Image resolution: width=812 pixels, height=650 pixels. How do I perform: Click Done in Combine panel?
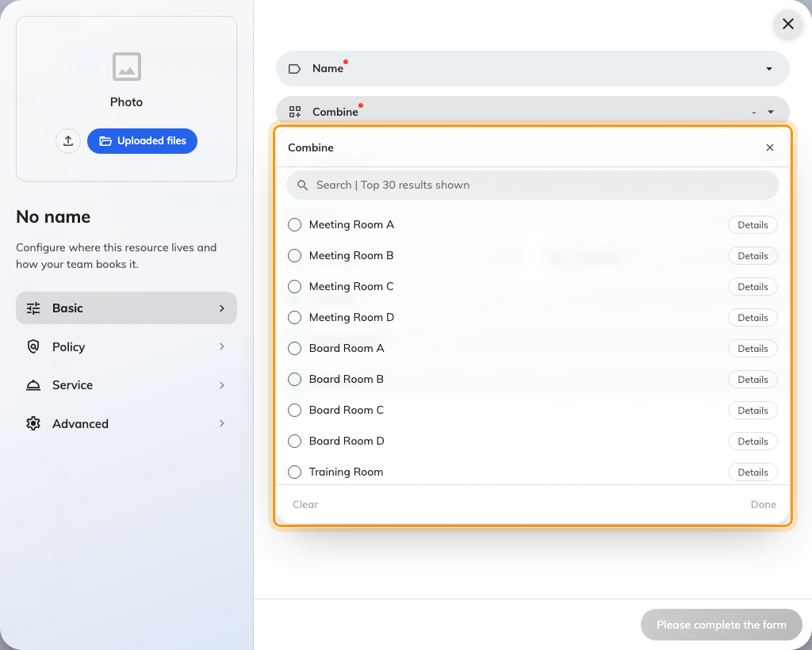click(x=764, y=505)
